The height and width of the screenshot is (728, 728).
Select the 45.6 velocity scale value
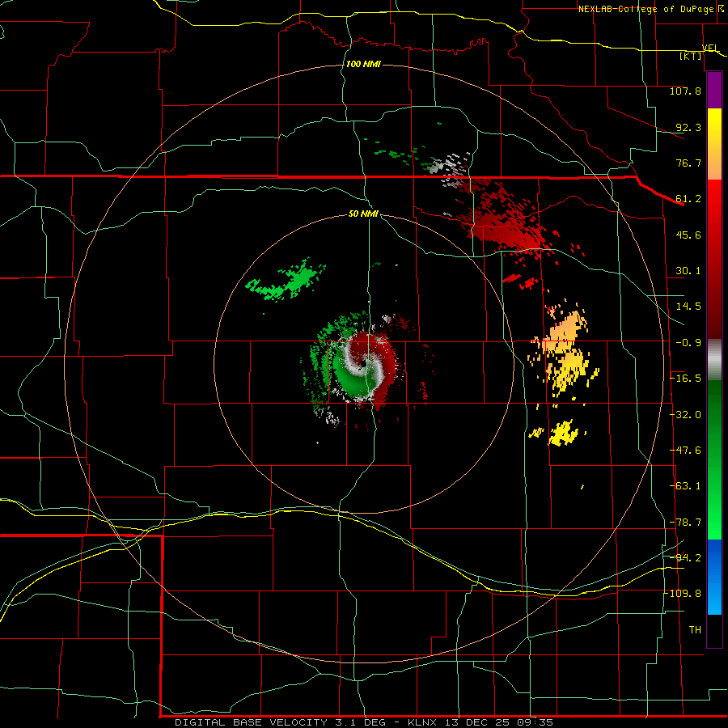click(688, 235)
